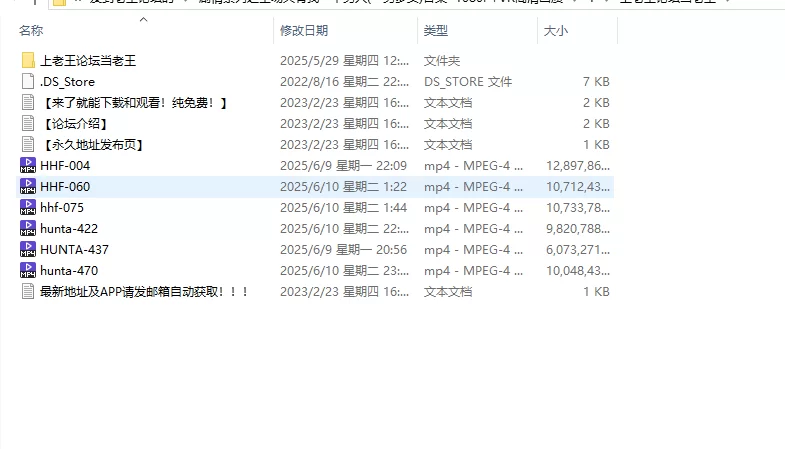Click the 【永久地址发布页】 document icon
The height and width of the screenshot is (449, 785).
coord(28,145)
